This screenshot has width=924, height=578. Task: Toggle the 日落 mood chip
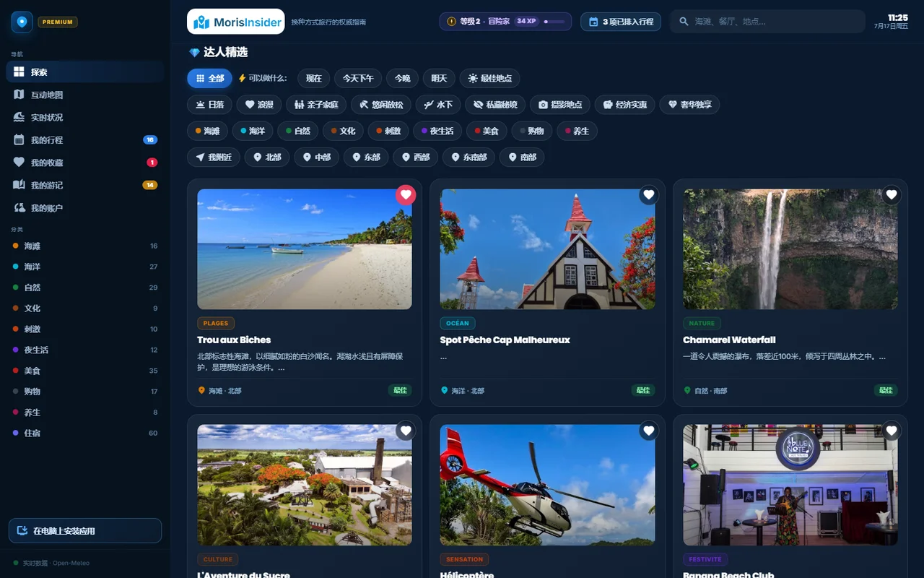[209, 105]
